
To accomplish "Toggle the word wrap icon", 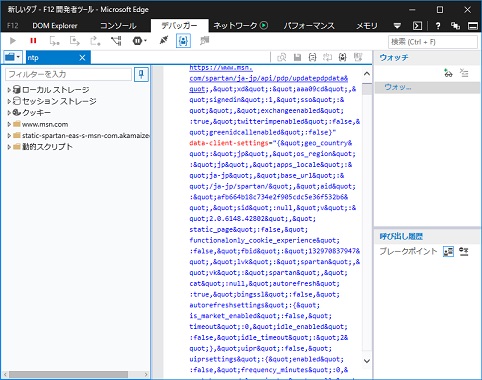I will pyautogui.click(x=327, y=57).
